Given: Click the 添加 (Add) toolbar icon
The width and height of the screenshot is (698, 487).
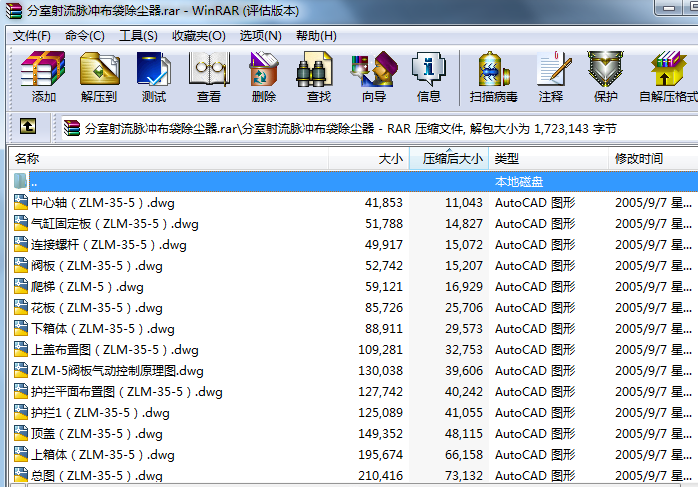Looking at the screenshot, I should coord(43,69).
